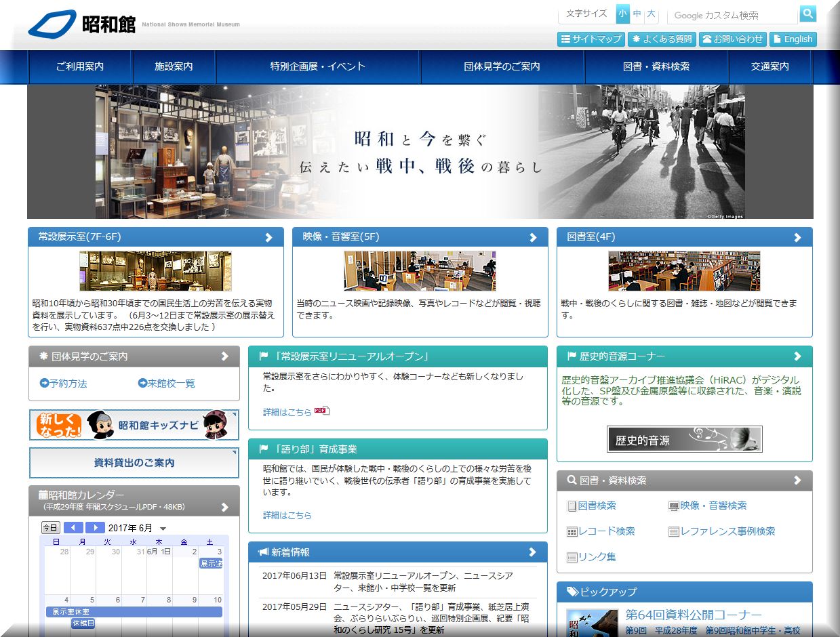Open お問い合わせ page
This screenshot has width=840, height=637.
pos(733,39)
